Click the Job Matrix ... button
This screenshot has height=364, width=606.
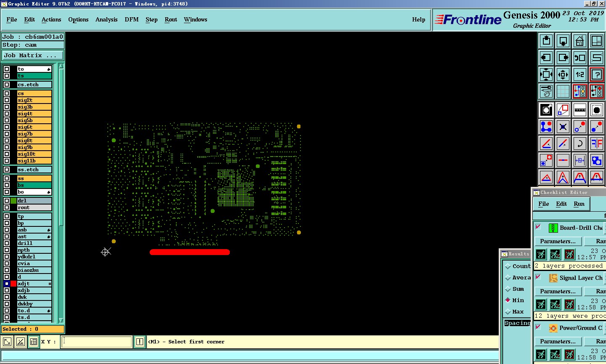(33, 56)
